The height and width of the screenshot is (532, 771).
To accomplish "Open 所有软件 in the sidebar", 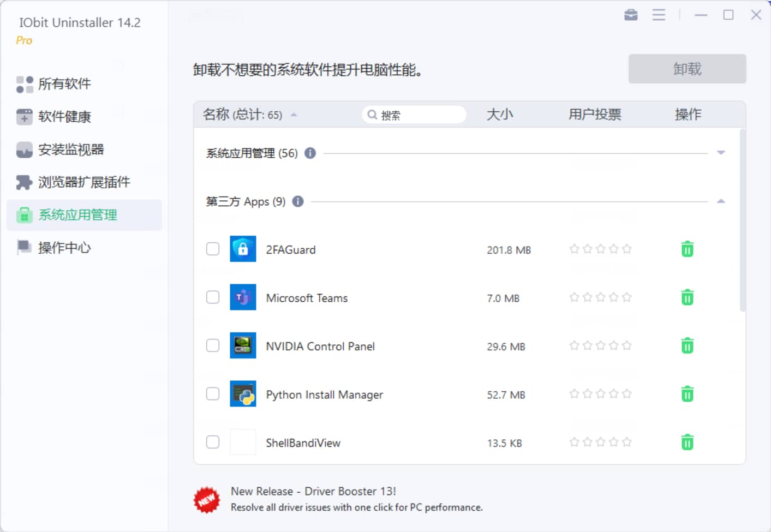I will [64, 84].
